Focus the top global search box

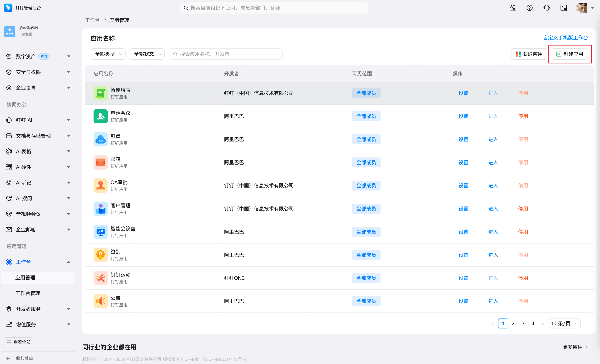click(274, 8)
